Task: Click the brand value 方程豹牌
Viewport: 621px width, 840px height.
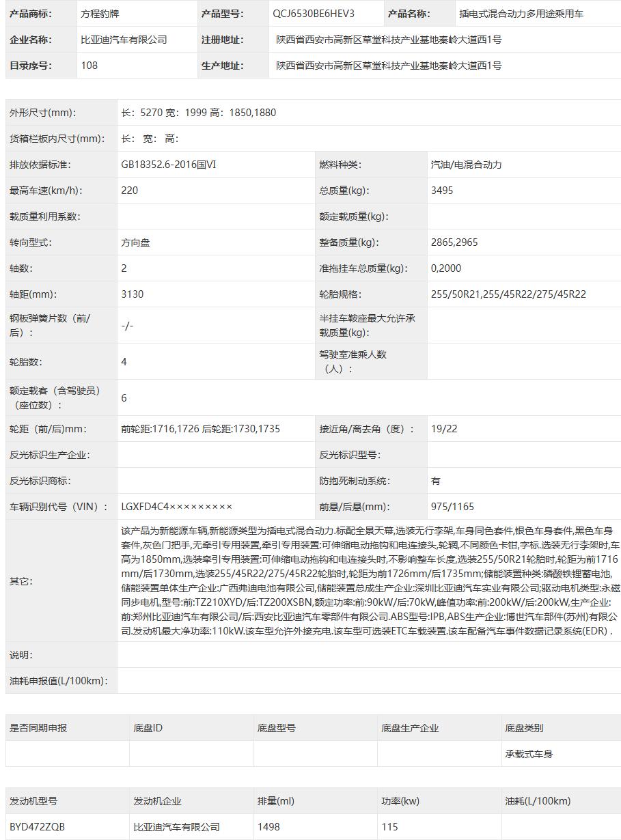Action: tap(99, 14)
